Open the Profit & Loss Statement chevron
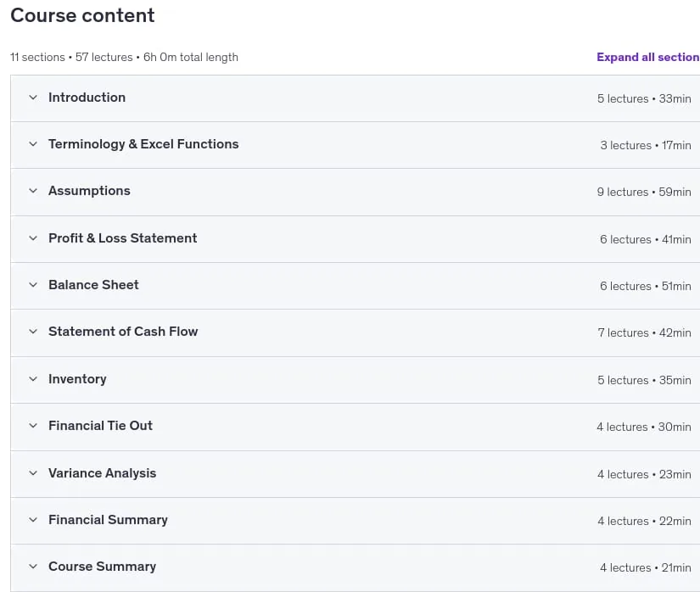The image size is (700, 592). 33,238
